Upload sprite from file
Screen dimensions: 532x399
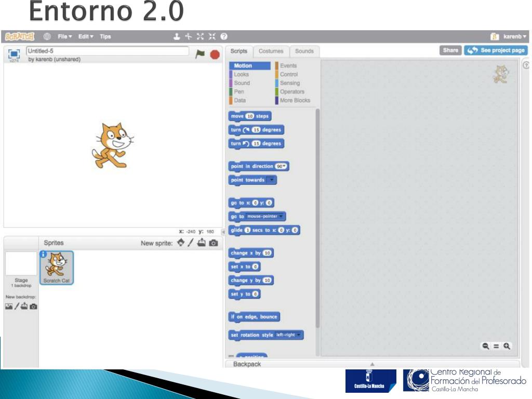pos(202,242)
